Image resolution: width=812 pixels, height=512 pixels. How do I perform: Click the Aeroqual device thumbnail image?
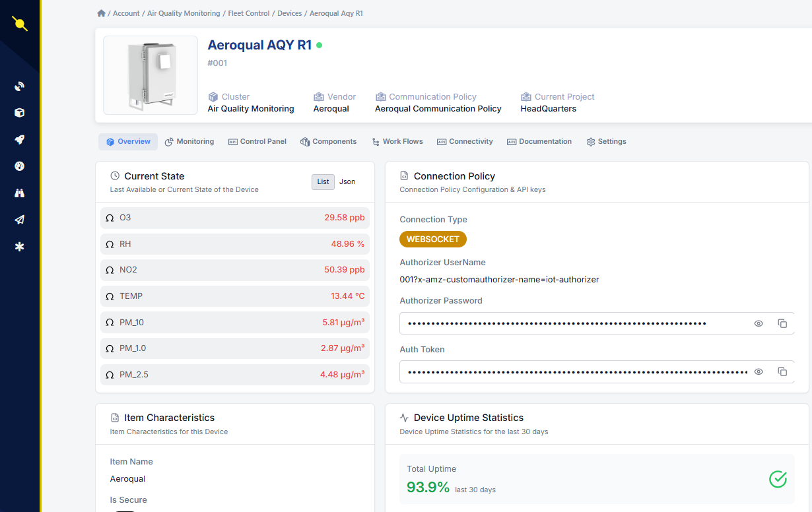(151, 75)
